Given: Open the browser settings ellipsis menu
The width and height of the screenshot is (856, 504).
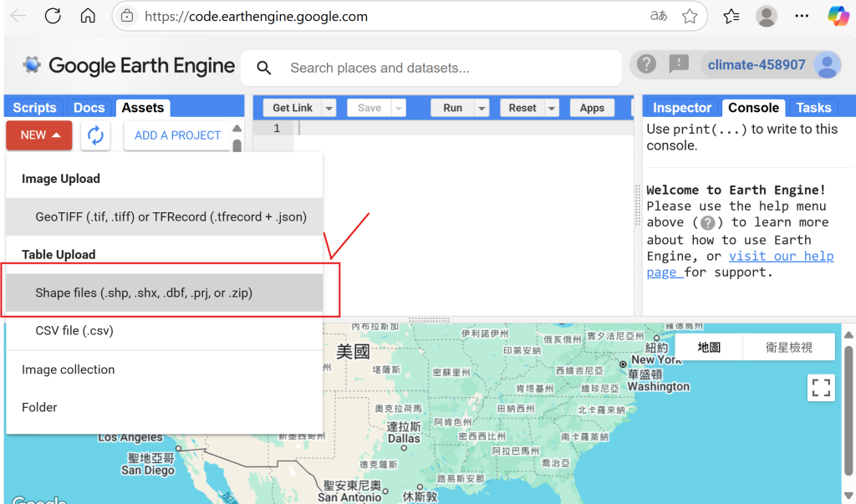Looking at the screenshot, I should pyautogui.click(x=802, y=16).
